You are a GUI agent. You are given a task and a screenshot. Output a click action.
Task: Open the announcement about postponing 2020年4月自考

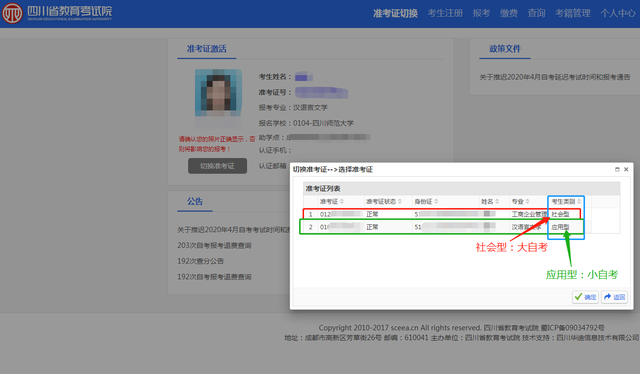click(x=233, y=230)
